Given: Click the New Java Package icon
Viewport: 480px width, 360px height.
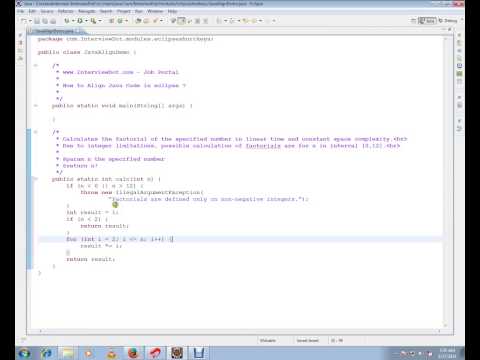Looking at the screenshot, I should pyautogui.click(x=112, y=21).
